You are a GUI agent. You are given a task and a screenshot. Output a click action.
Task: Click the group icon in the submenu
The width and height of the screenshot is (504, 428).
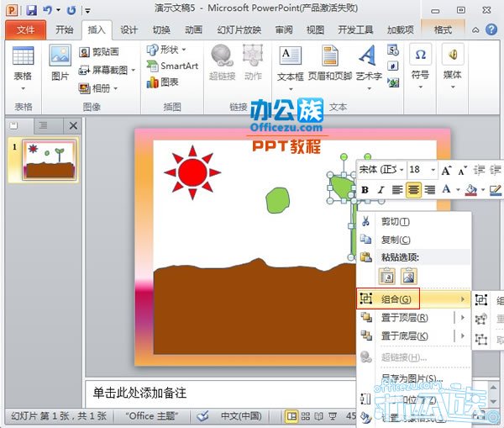pos(481,300)
